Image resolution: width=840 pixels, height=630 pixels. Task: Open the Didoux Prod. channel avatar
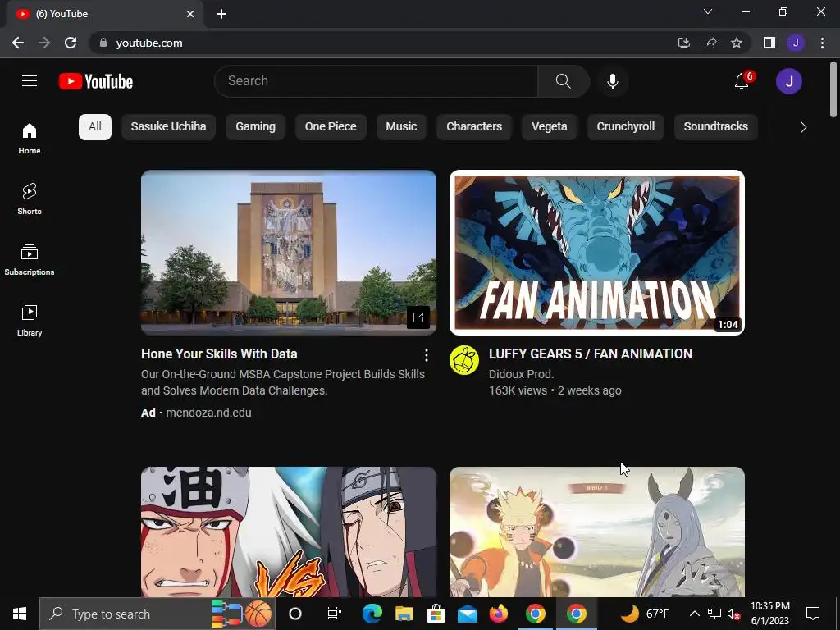[464, 360]
